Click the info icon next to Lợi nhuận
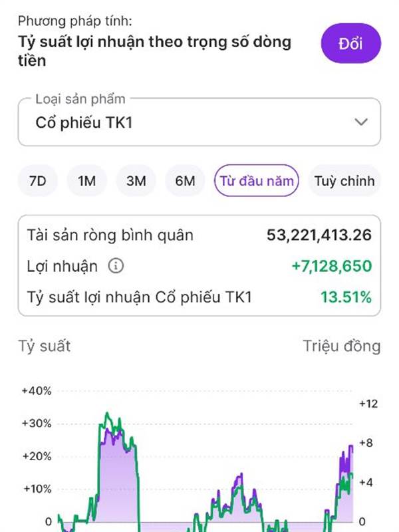Image resolution: width=399 pixels, height=532 pixels. tap(116, 267)
